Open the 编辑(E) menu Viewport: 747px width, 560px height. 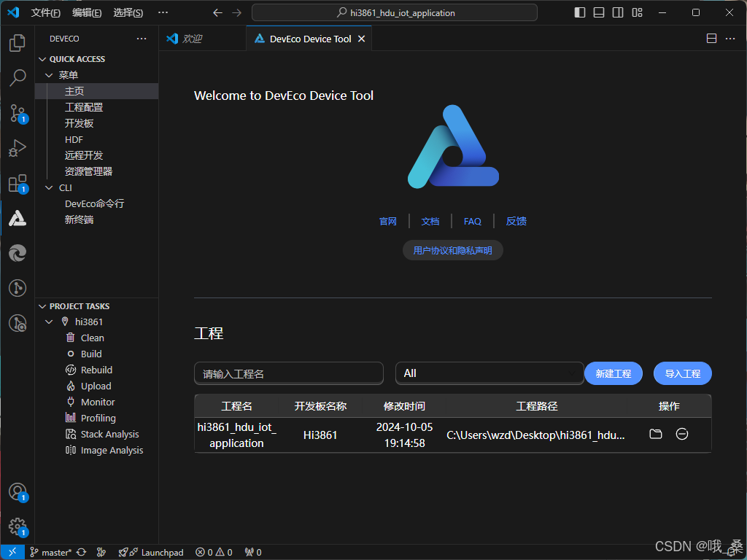coord(87,13)
